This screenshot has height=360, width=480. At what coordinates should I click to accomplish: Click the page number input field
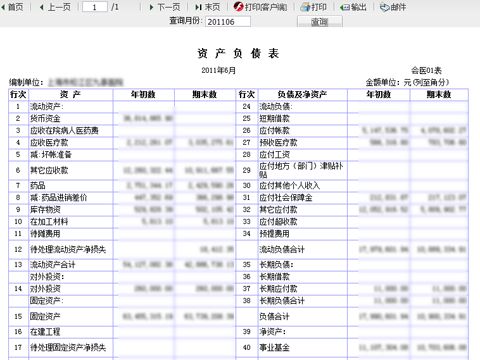point(95,7)
